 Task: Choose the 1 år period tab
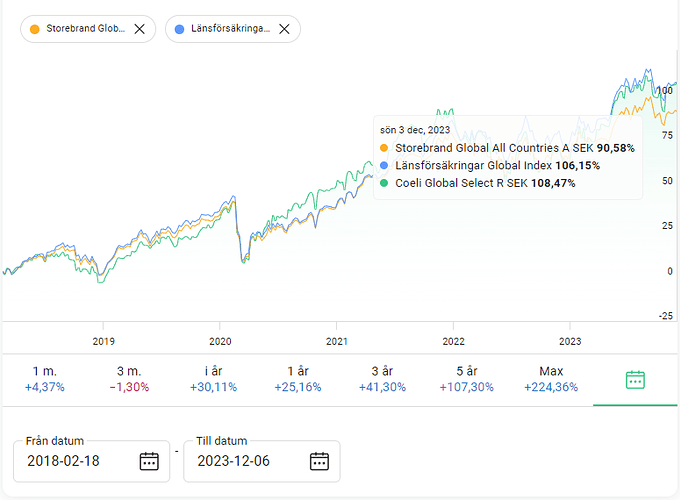click(296, 378)
